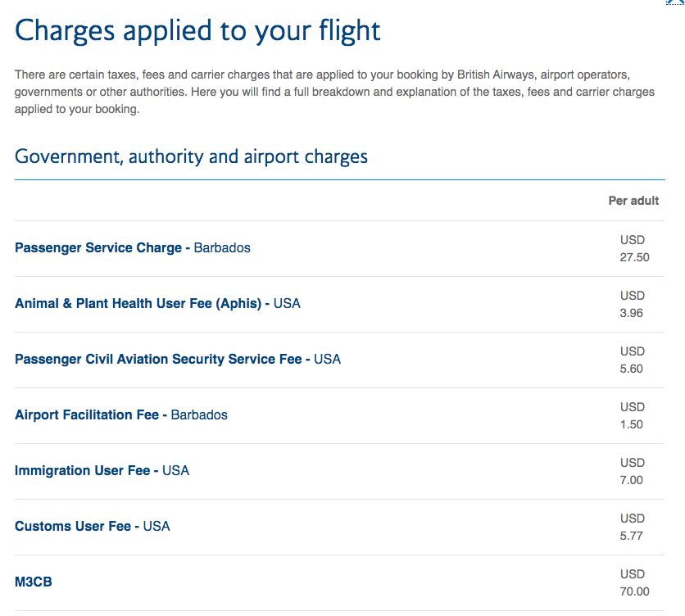Click the 'Customs User Fee' label

(x=73, y=526)
